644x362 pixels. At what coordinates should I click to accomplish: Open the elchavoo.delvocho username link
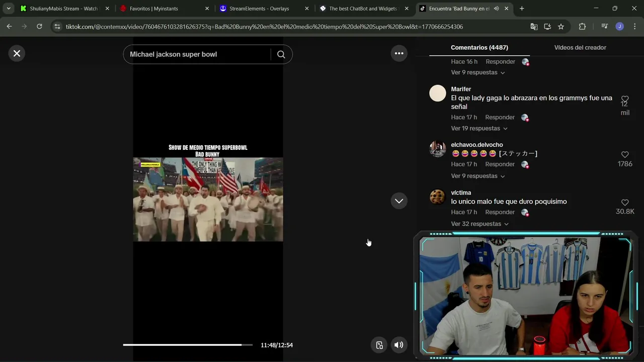(477, 145)
